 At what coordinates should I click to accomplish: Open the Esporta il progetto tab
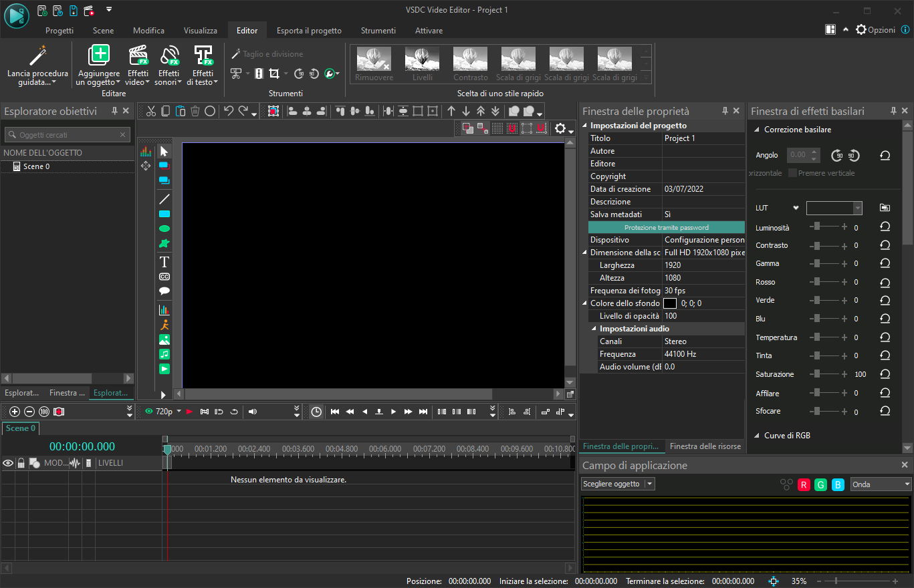coord(309,31)
